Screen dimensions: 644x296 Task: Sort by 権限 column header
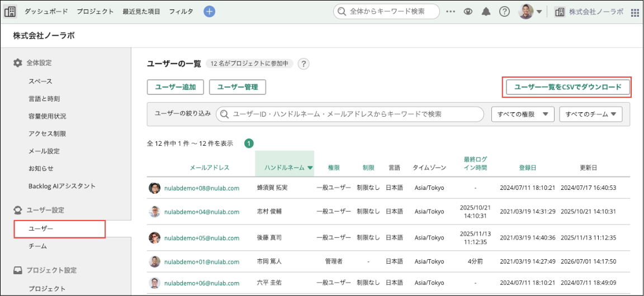pos(334,168)
